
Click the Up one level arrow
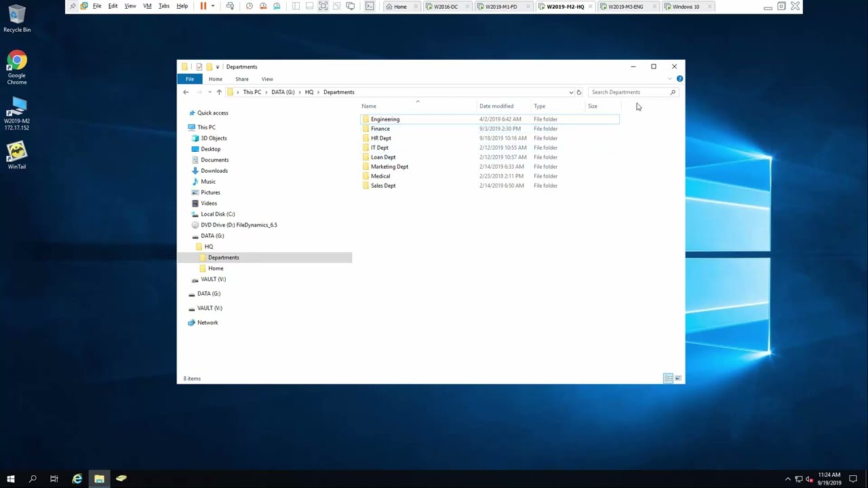[x=219, y=92]
